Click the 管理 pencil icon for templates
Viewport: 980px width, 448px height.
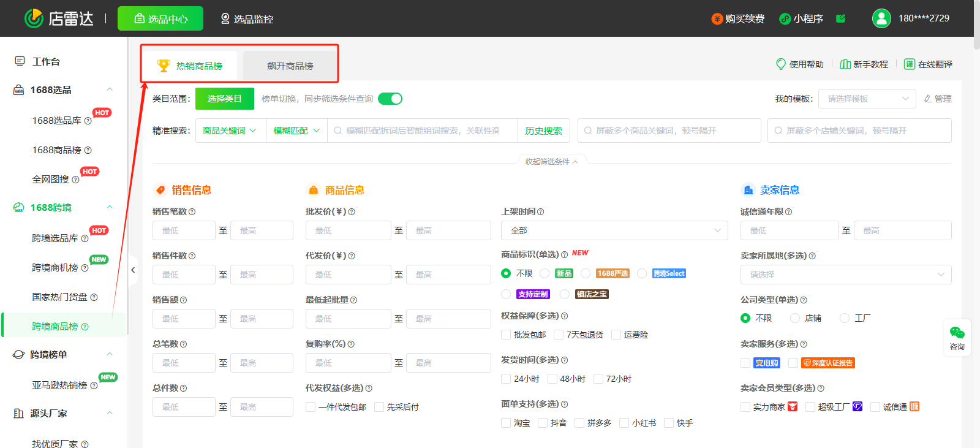[x=928, y=99]
